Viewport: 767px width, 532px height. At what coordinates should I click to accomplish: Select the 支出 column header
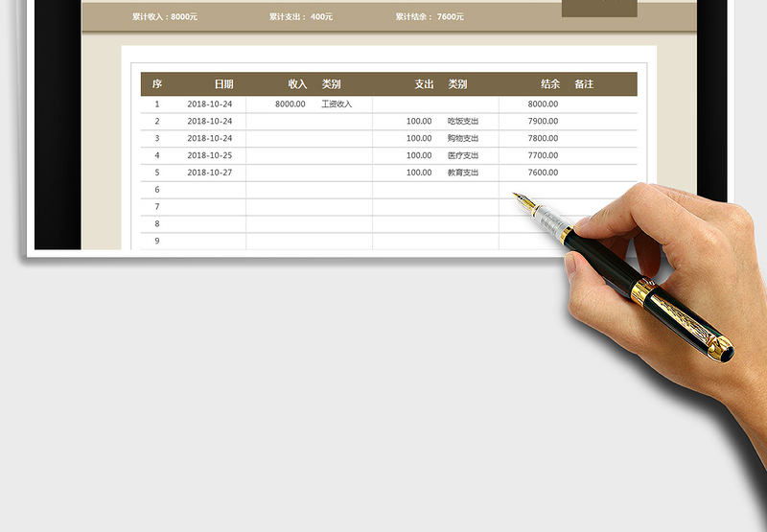(424, 84)
